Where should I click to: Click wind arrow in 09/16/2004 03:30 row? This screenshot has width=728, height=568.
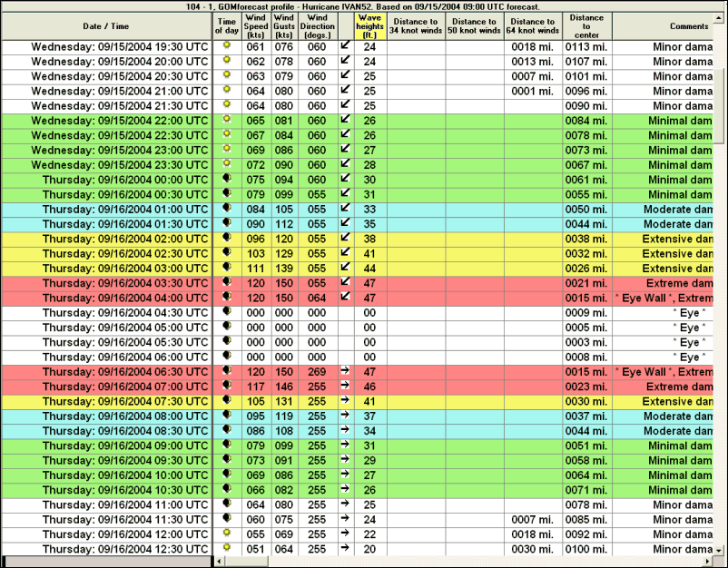pyautogui.click(x=345, y=283)
